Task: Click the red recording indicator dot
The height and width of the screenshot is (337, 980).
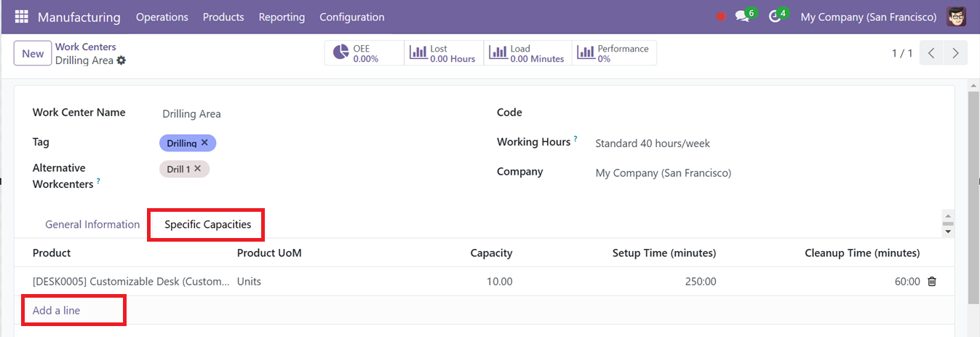Action: [x=721, y=17]
